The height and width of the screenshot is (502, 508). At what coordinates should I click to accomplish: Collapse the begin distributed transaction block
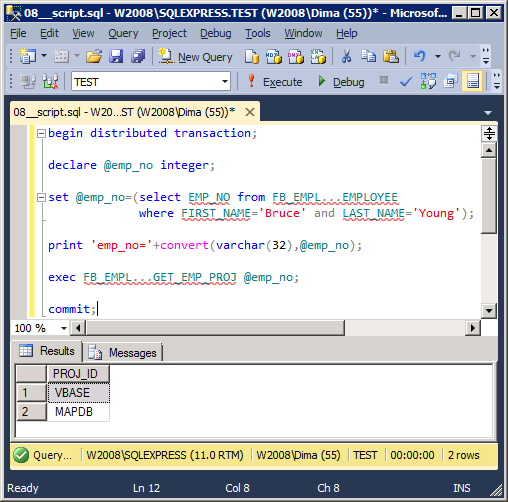(41, 134)
